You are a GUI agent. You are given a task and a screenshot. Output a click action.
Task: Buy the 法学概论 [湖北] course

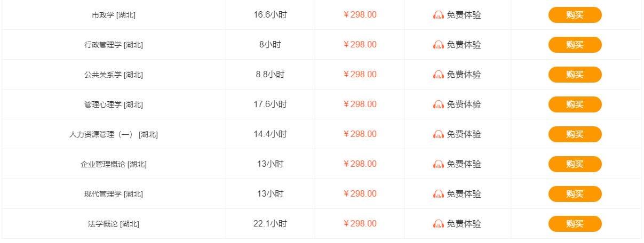575,224
